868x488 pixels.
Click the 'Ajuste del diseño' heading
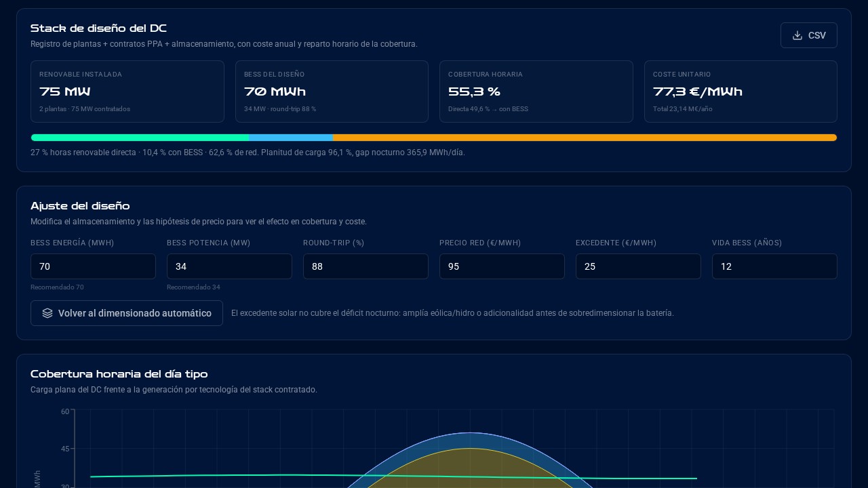pos(80,206)
